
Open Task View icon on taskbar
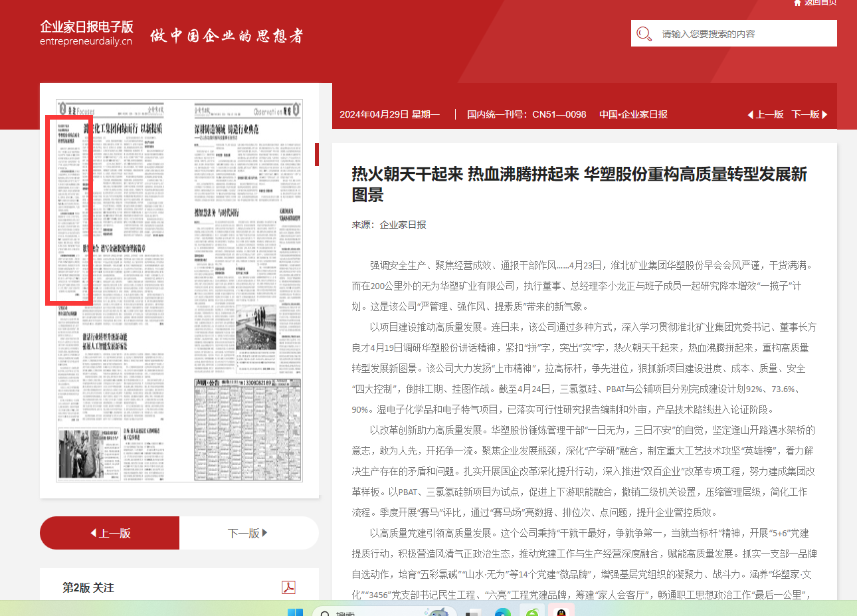(x=473, y=612)
